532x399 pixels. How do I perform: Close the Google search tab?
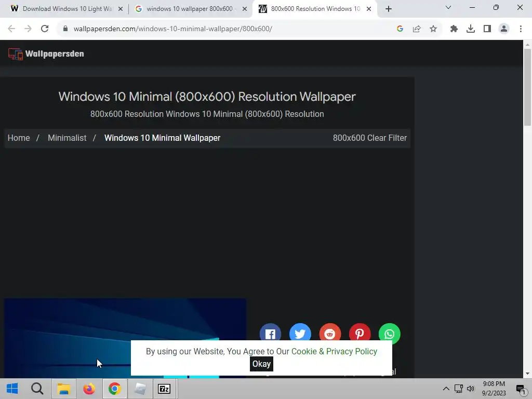coord(245,9)
